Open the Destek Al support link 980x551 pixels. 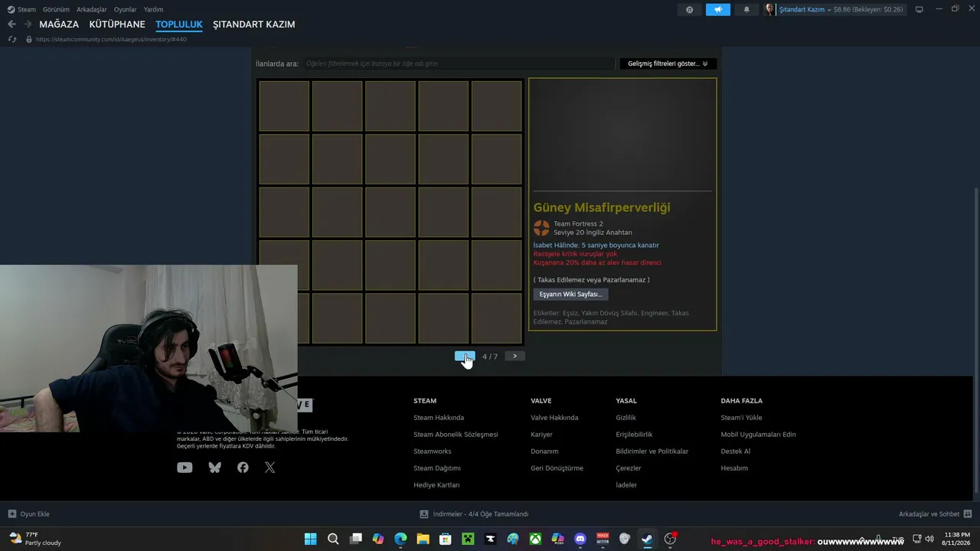pyautogui.click(x=736, y=452)
